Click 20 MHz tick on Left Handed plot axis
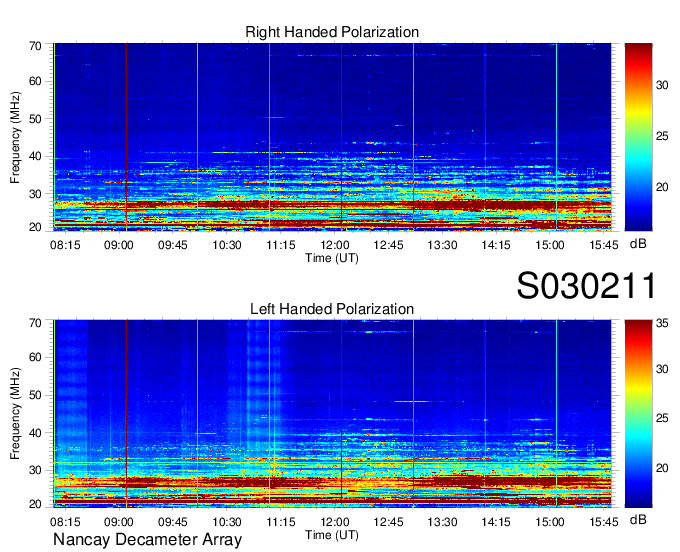 35,504
